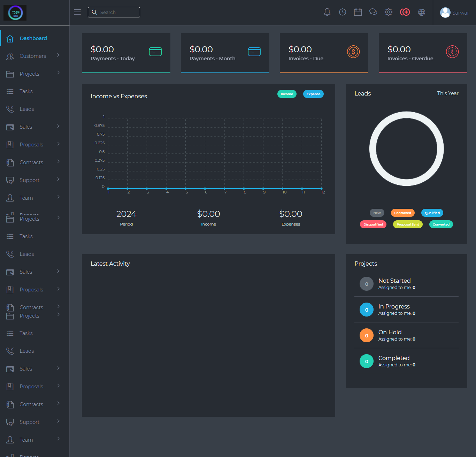The width and height of the screenshot is (476, 457).
Task: Click the $0.00 Income total below chart
Action: point(209,214)
